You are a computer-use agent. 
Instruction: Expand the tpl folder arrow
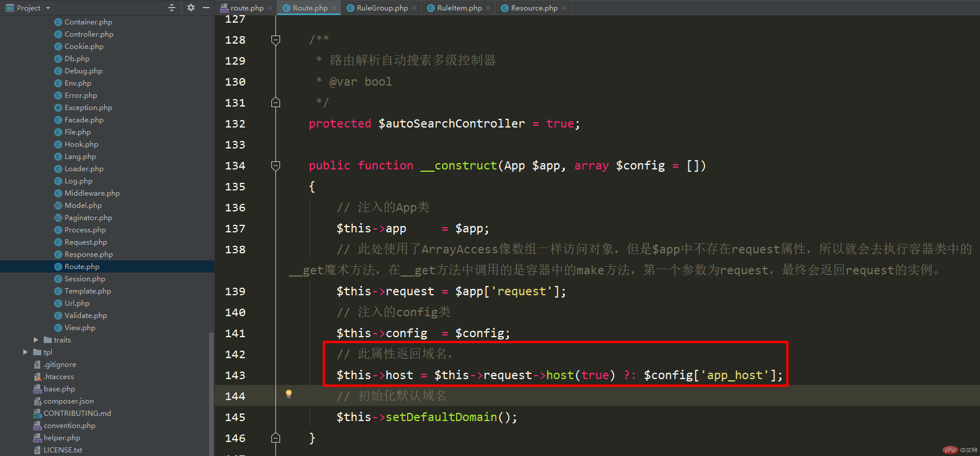[x=25, y=352]
